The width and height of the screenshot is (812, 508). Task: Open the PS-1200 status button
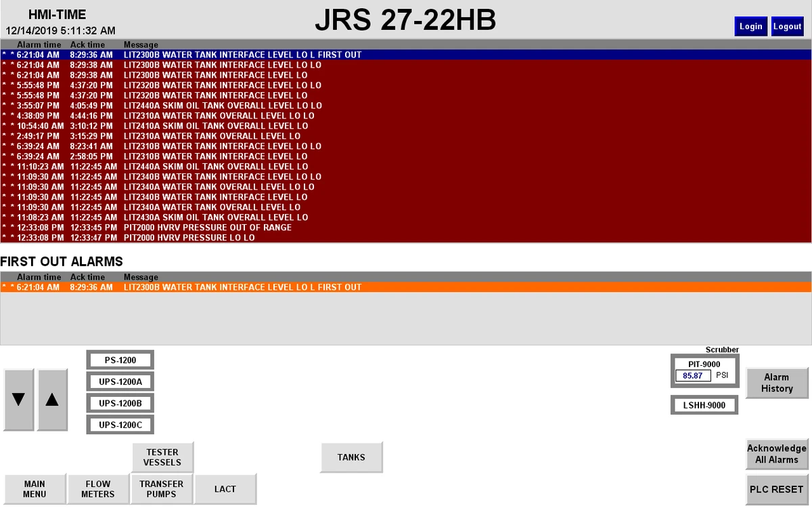coord(120,360)
